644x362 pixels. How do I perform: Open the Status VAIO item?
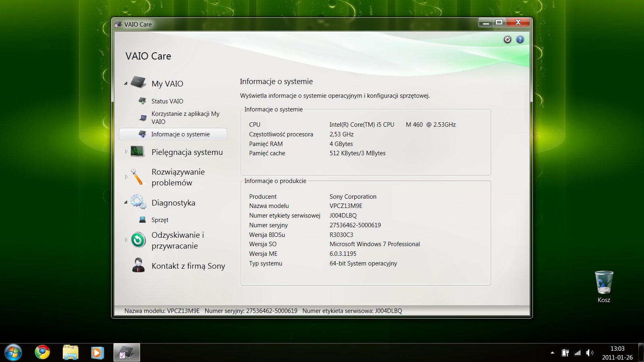tap(167, 101)
